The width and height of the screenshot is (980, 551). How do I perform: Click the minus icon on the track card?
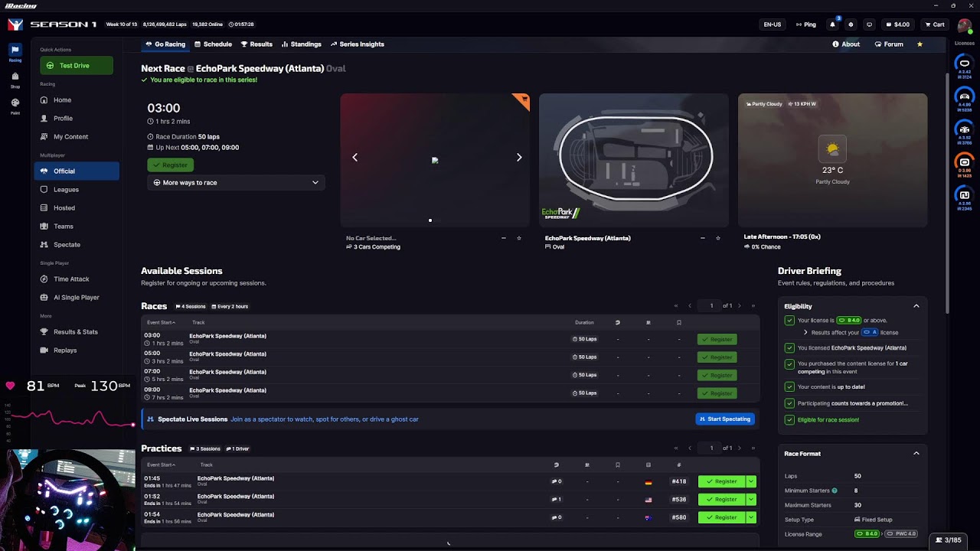tap(702, 238)
